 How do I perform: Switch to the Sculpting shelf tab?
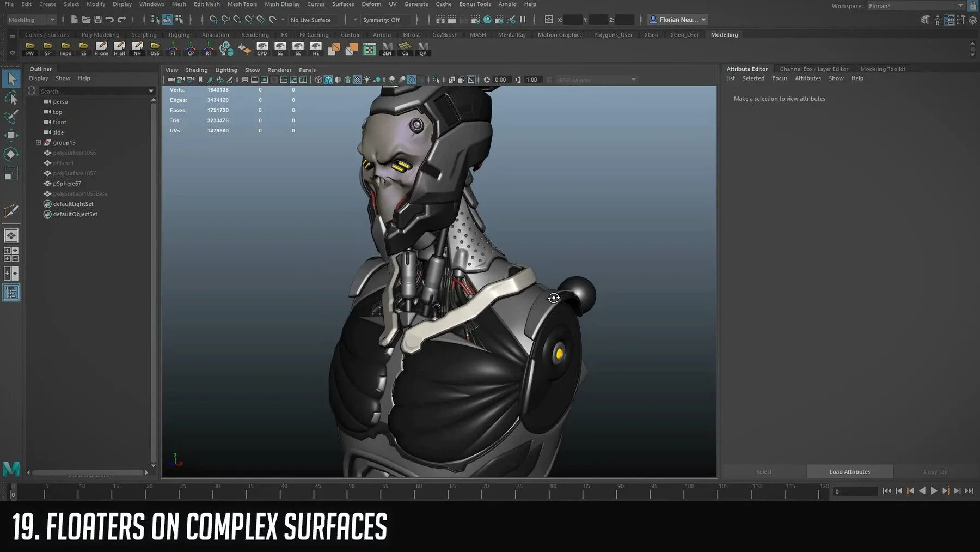click(x=144, y=35)
